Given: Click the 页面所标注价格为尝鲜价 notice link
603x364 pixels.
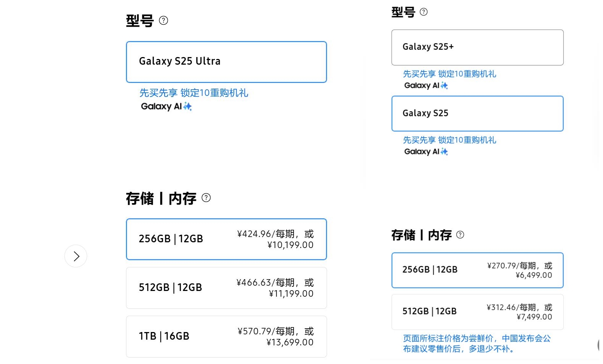Looking at the screenshot, I should coord(477,343).
